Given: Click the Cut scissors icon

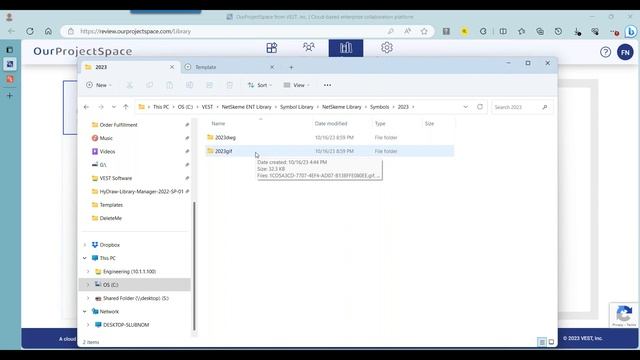Looking at the screenshot, I should [x=129, y=85].
